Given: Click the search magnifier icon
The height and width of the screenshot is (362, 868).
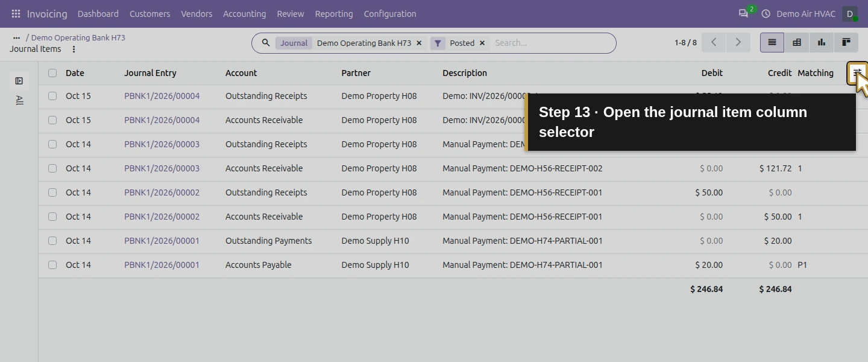Looking at the screenshot, I should point(266,43).
